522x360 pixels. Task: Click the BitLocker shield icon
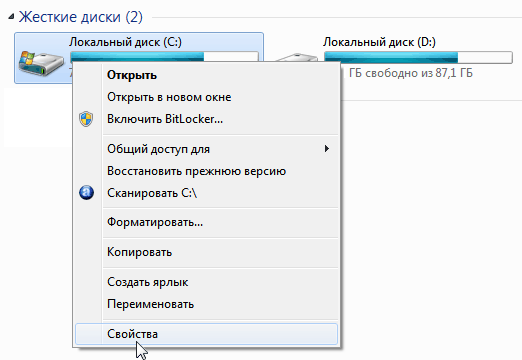[86, 119]
